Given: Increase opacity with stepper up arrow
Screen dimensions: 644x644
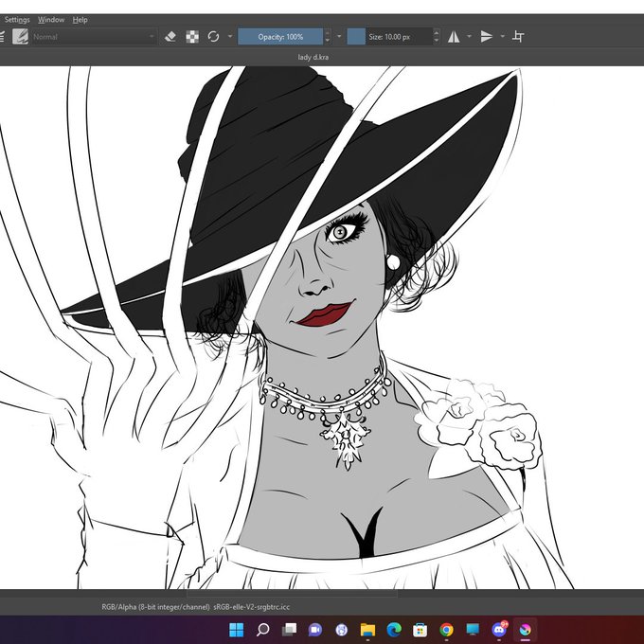Looking at the screenshot, I should tap(328, 32).
